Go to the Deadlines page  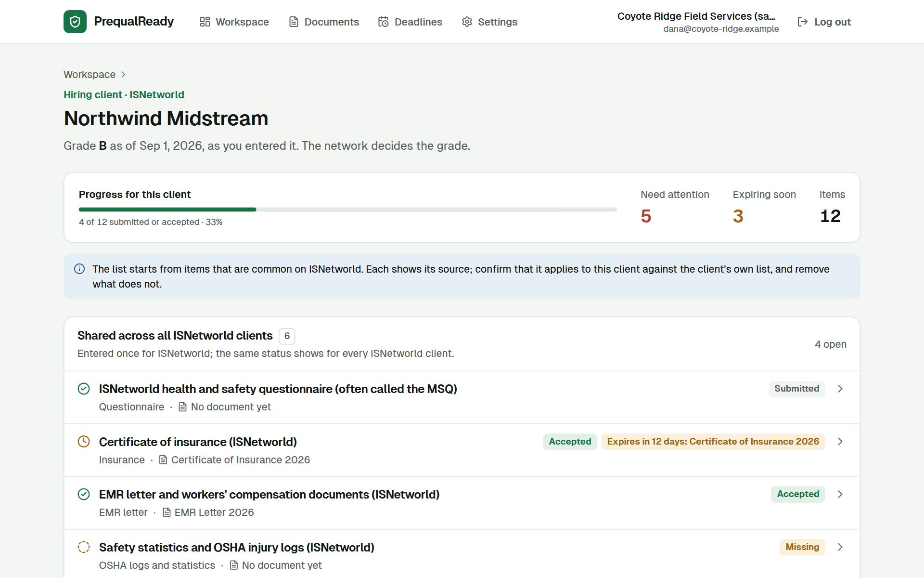pyautogui.click(x=410, y=22)
